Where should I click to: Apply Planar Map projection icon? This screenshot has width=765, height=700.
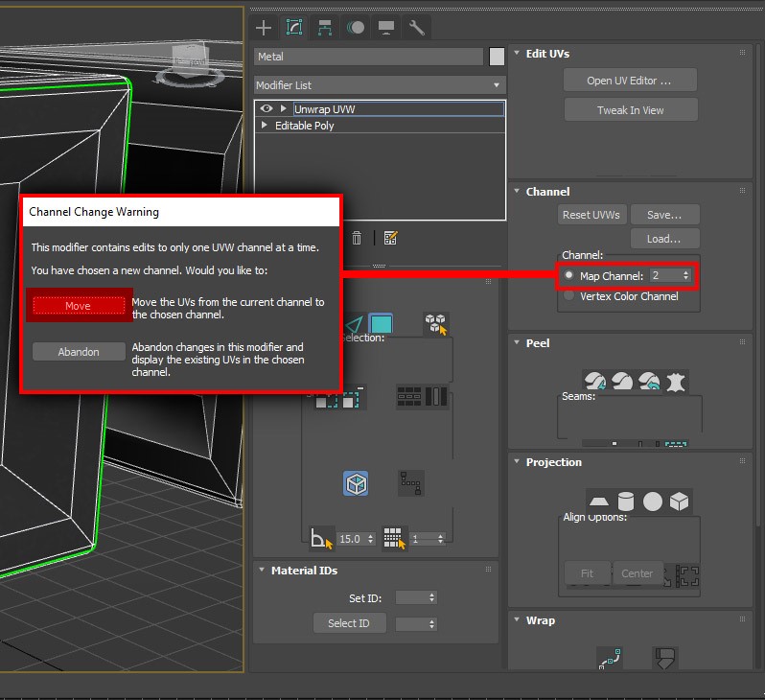(x=598, y=502)
